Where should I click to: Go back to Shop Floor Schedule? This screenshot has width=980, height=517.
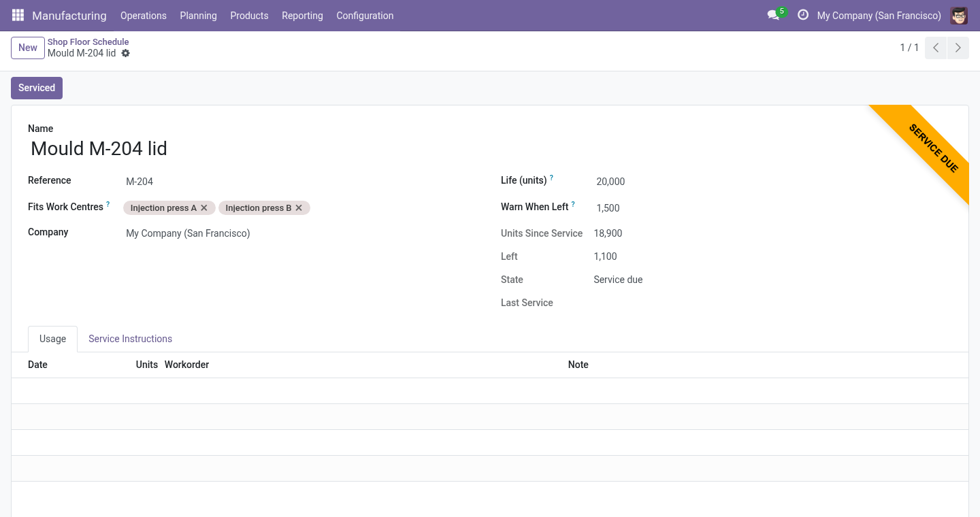click(x=88, y=41)
